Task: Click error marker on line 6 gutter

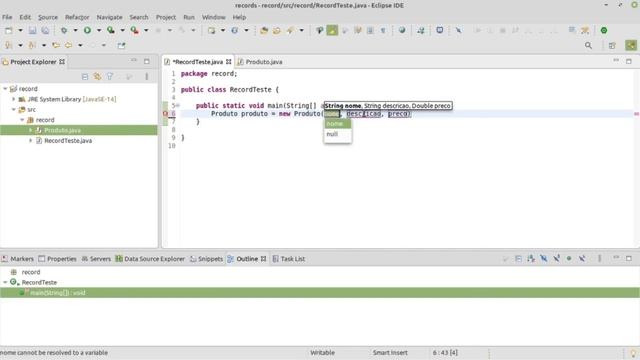Action: tap(165, 113)
